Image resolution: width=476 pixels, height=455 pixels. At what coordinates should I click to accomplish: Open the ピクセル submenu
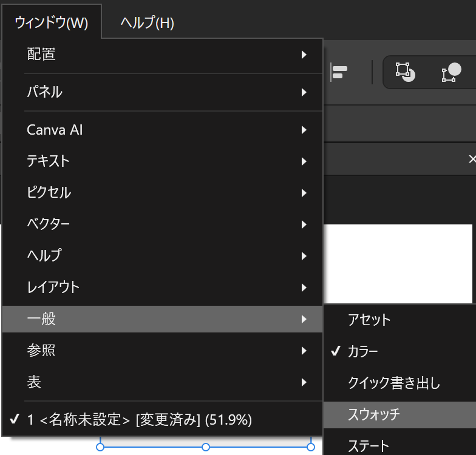[163, 193]
